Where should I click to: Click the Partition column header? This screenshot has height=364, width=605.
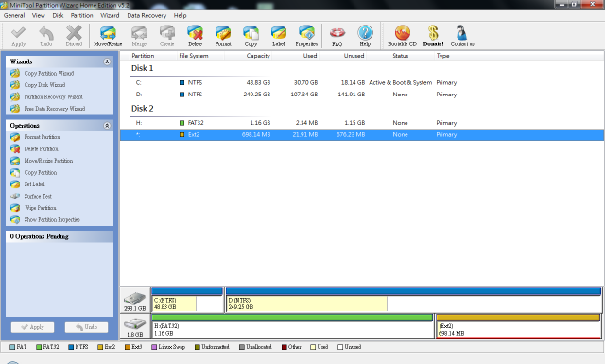pyautogui.click(x=143, y=56)
